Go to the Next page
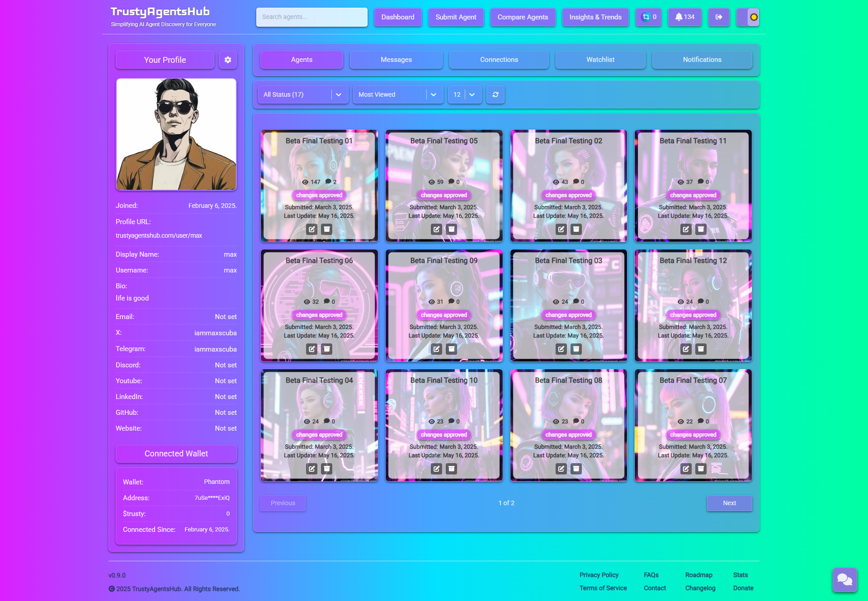 click(x=729, y=503)
